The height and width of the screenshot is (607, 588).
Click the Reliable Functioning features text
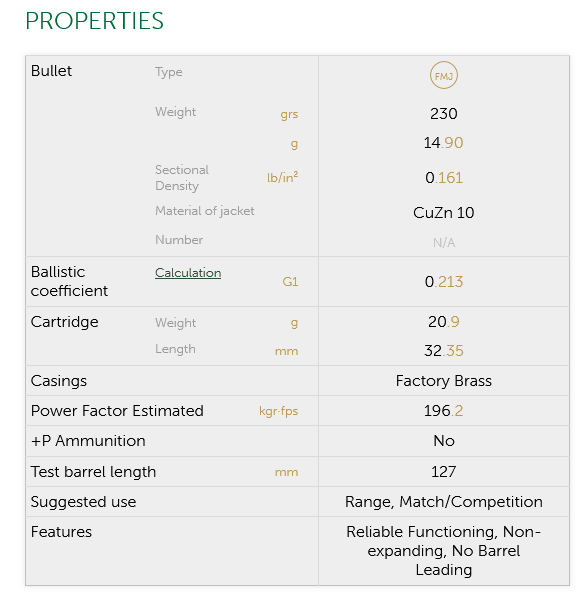coord(420,532)
